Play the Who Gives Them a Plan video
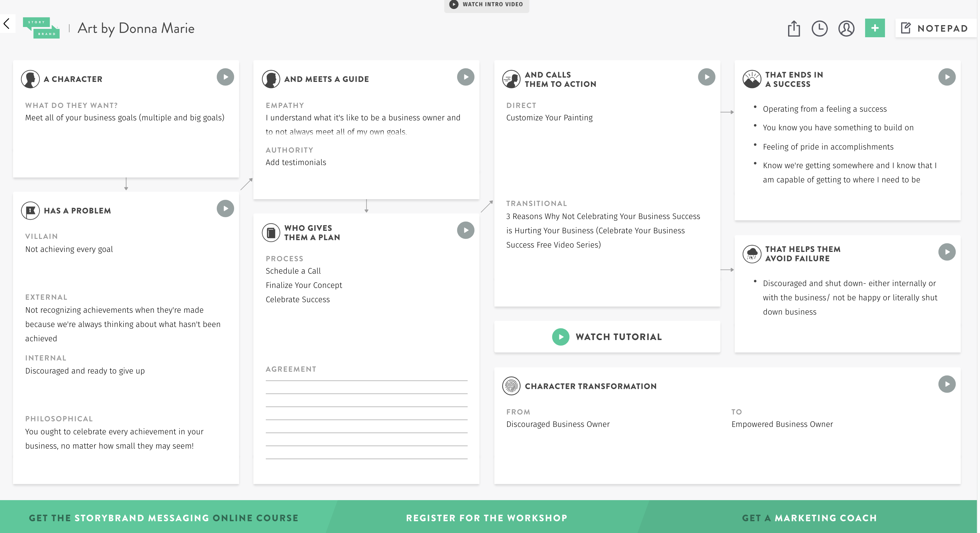Image resolution: width=980 pixels, height=533 pixels. pos(466,230)
